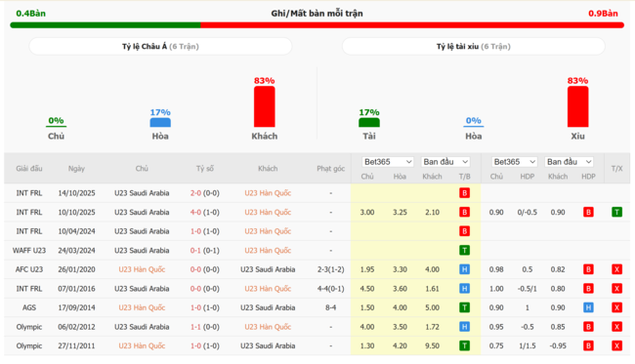Click green T badge in 17/09/2014 row

click(x=464, y=307)
